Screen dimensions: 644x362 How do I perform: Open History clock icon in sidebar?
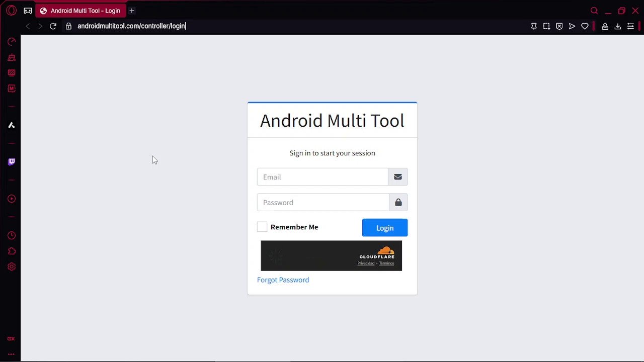click(x=11, y=235)
